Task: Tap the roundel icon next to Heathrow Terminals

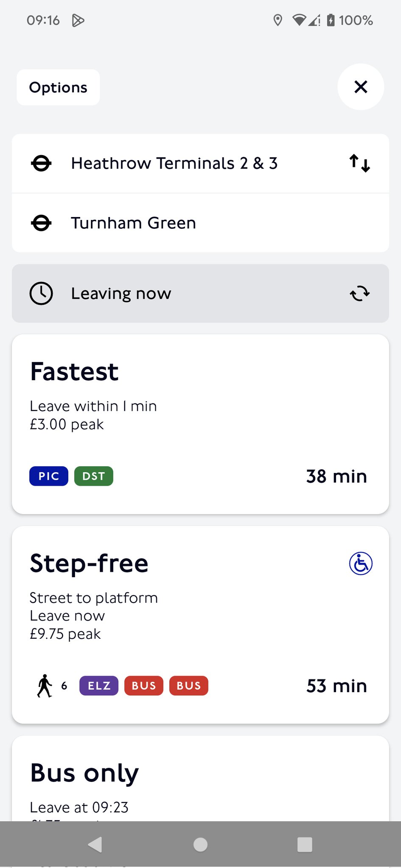Action: tap(41, 163)
